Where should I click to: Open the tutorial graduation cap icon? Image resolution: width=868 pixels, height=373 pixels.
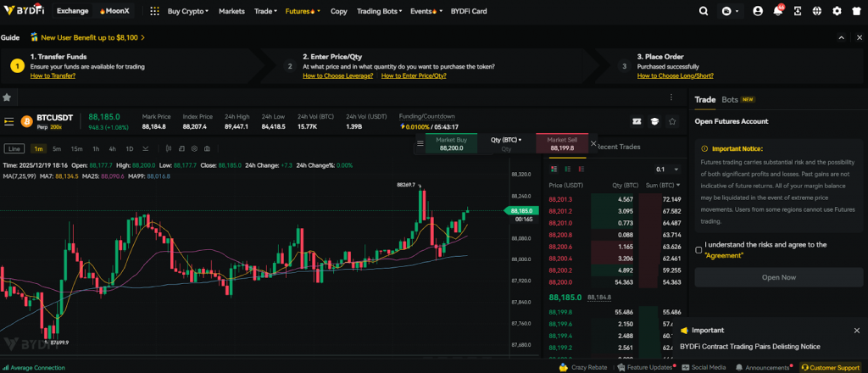[x=655, y=121]
